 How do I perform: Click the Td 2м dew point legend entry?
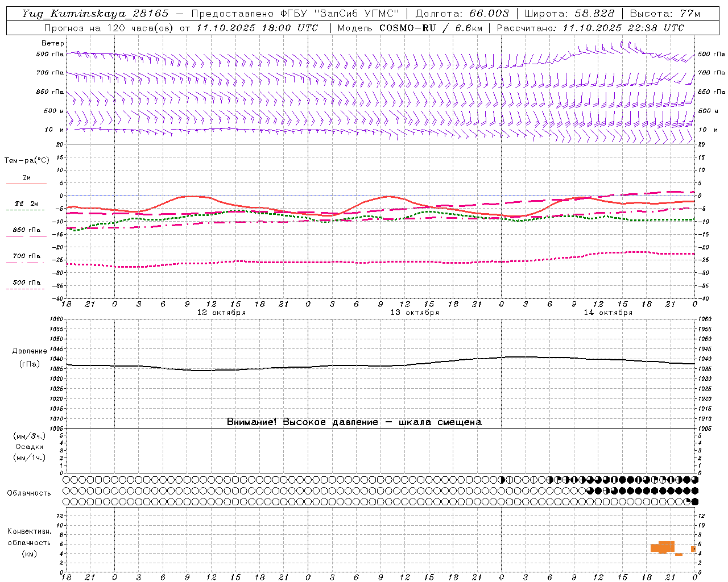pos(26,203)
